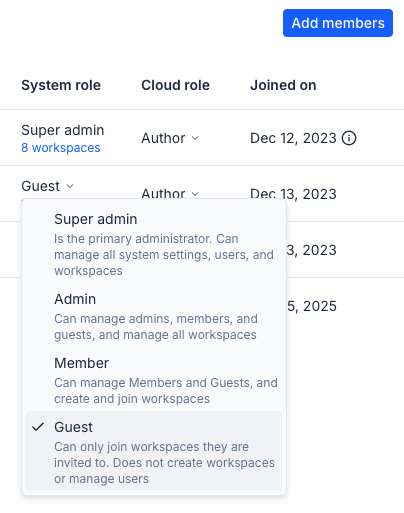Click the Super admin role text in first row
Screen dimensions: 404x513
coord(63,130)
